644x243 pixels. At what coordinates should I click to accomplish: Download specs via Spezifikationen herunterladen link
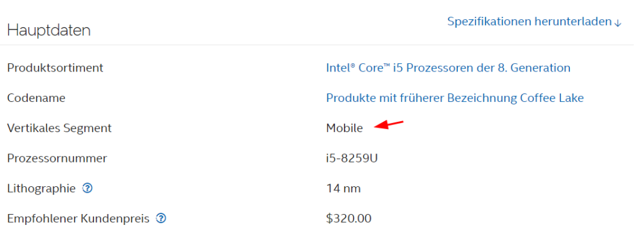click(x=535, y=22)
